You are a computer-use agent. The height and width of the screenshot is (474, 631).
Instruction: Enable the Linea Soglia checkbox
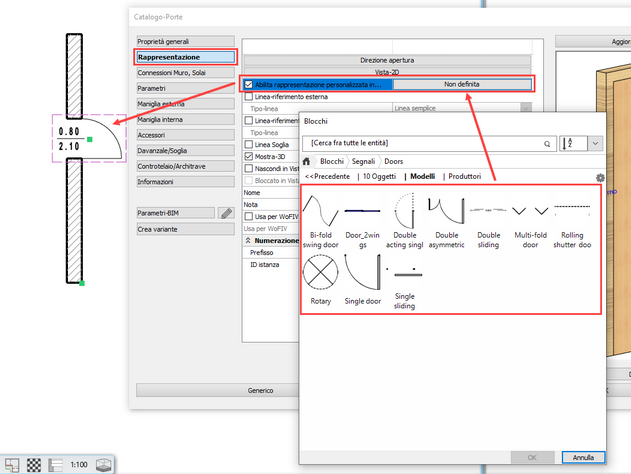click(249, 144)
